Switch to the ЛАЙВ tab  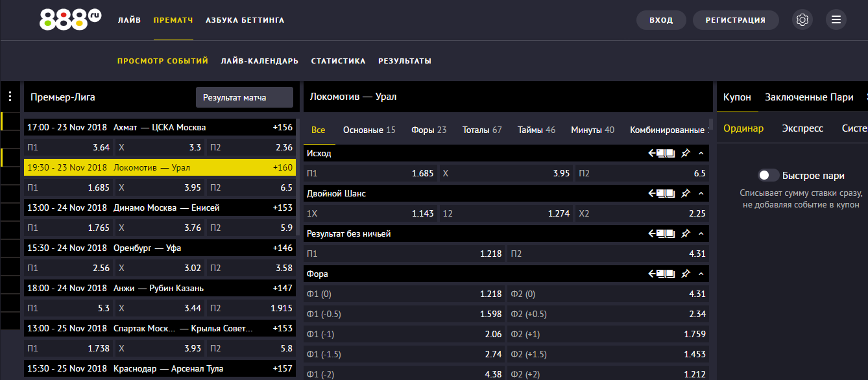pyautogui.click(x=129, y=20)
